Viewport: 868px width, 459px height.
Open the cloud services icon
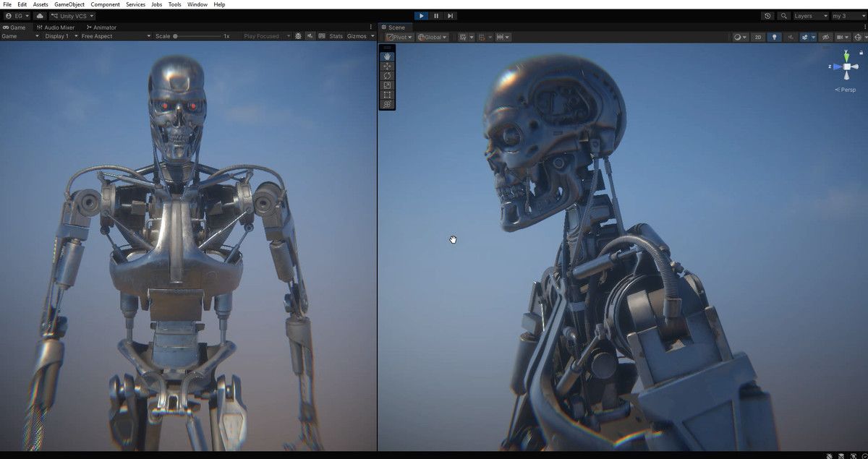click(40, 16)
